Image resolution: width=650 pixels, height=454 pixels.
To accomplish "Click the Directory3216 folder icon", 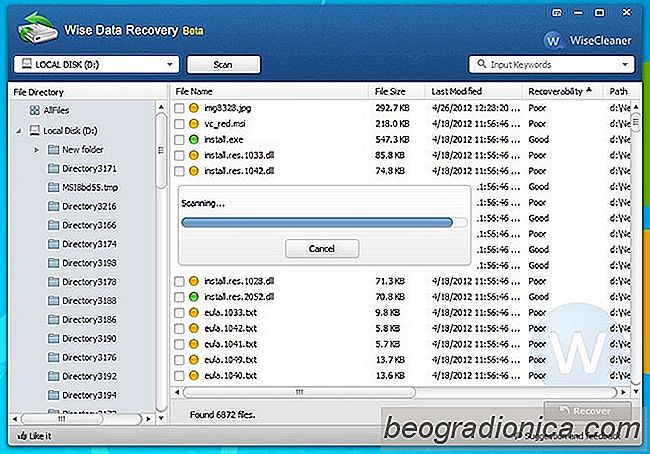I will coord(53,206).
